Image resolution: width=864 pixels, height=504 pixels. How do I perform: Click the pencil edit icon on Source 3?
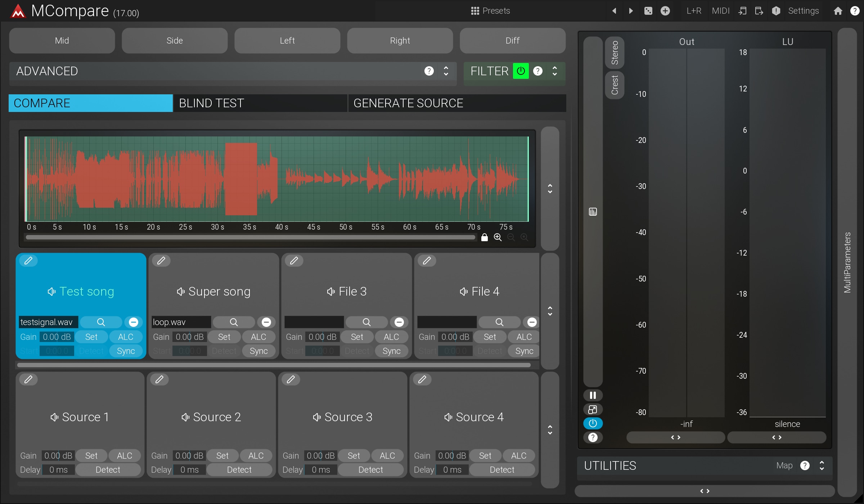click(291, 379)
